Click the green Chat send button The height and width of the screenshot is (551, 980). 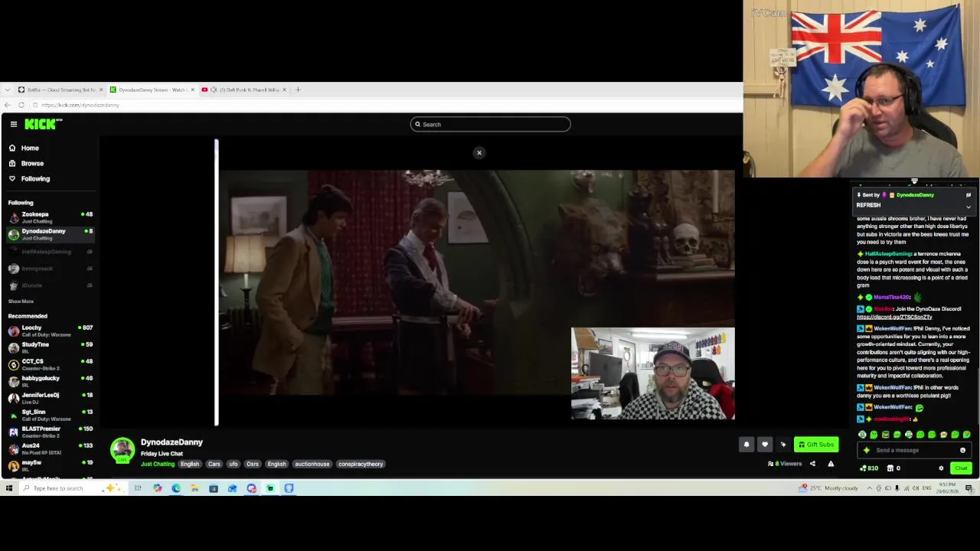point(961,468)
